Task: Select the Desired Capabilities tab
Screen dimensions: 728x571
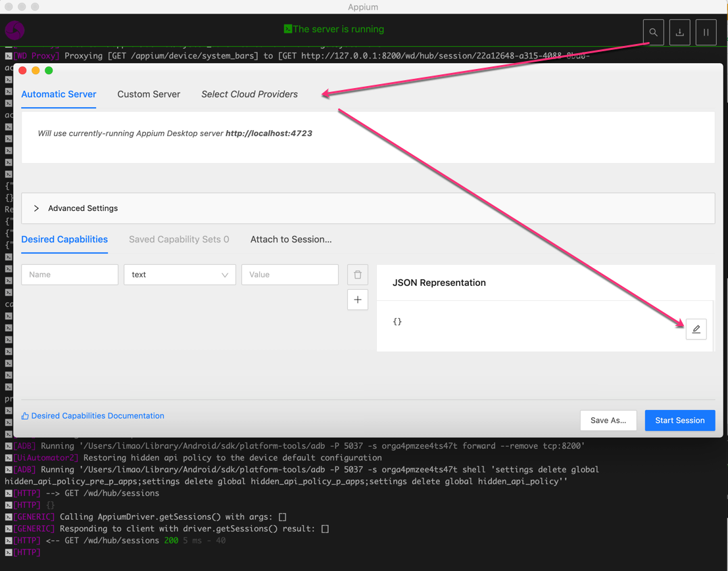Action: [64, 239]
